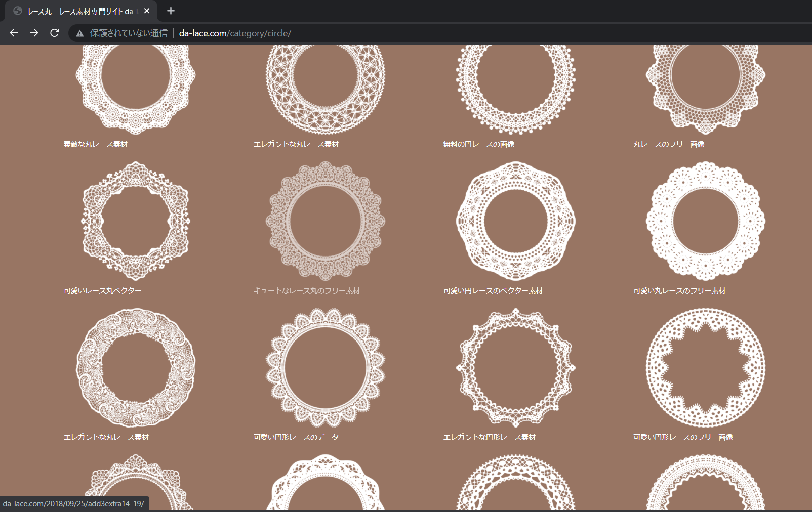Click the lace thumbnail above 可愛い円形レースのフリー画像
Screen dimensions: 812x512
pyautogui.click(x=706, y=368)
